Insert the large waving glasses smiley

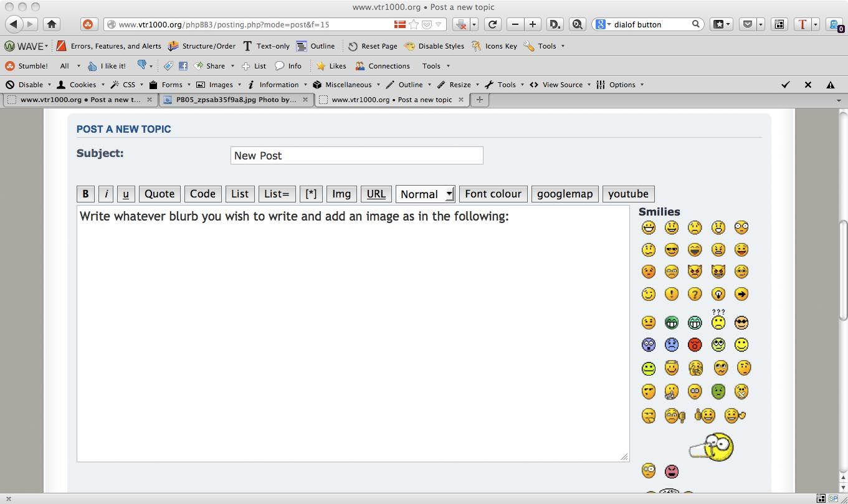(712, 447)
